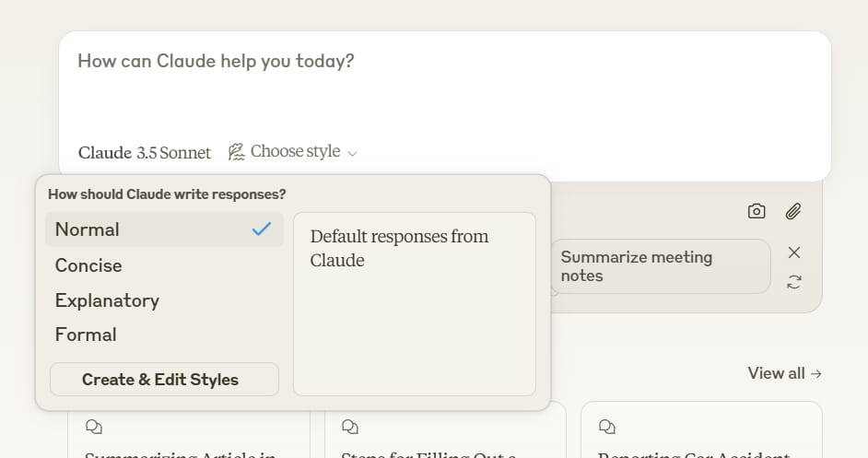
Task: Click chat bubble icon on first conversation card
Action: pyautogui.click(x=93, y=427)
